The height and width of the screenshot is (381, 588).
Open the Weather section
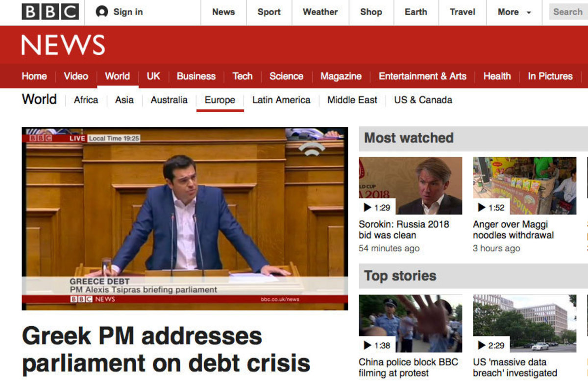(x=320, y=12)
